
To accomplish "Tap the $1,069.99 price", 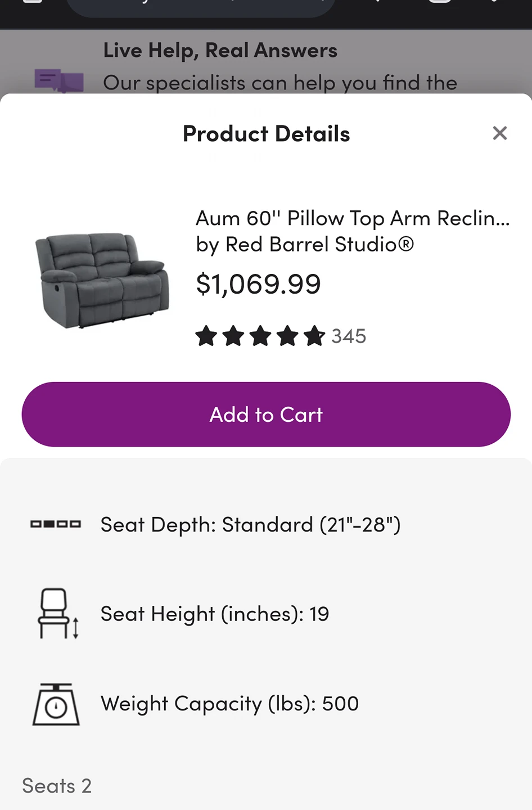I will (258, 284).
